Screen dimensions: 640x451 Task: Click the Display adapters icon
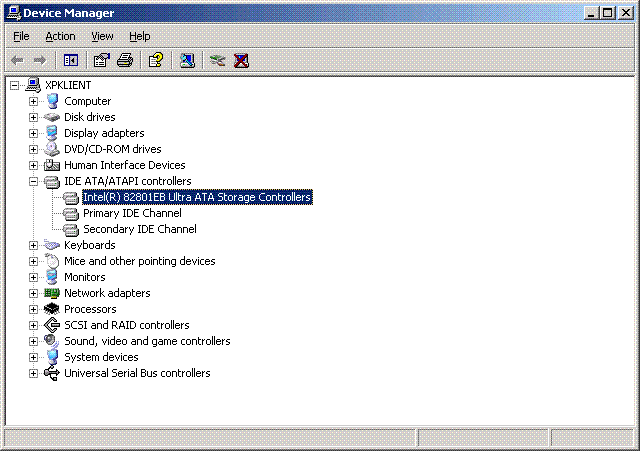click(x=52, y=133)
